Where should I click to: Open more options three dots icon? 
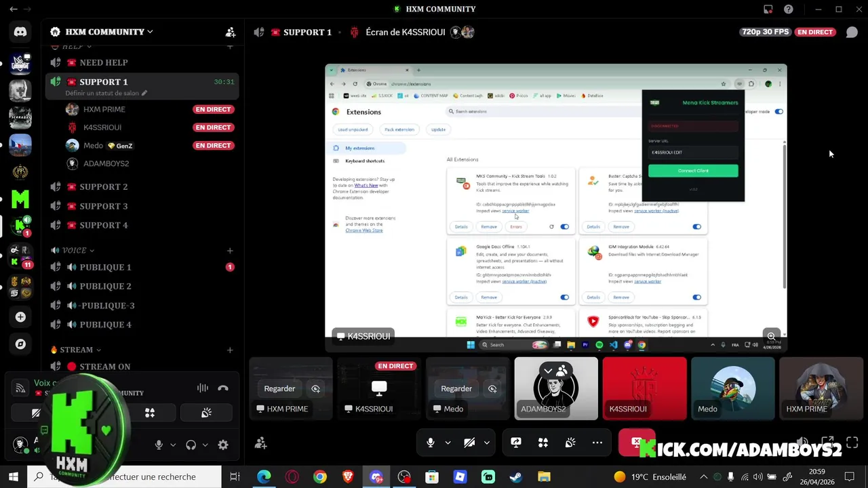coord(597,443)
